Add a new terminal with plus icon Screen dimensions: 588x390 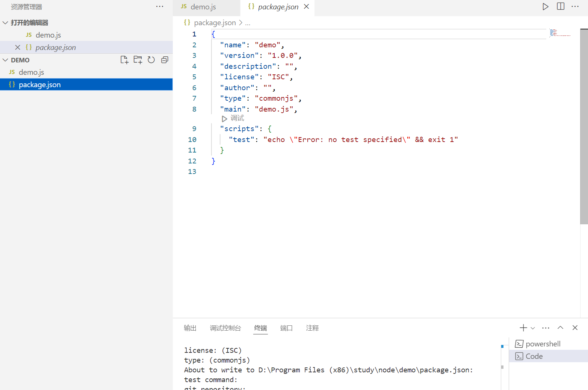pyautogui.click(x=523, y=328)
